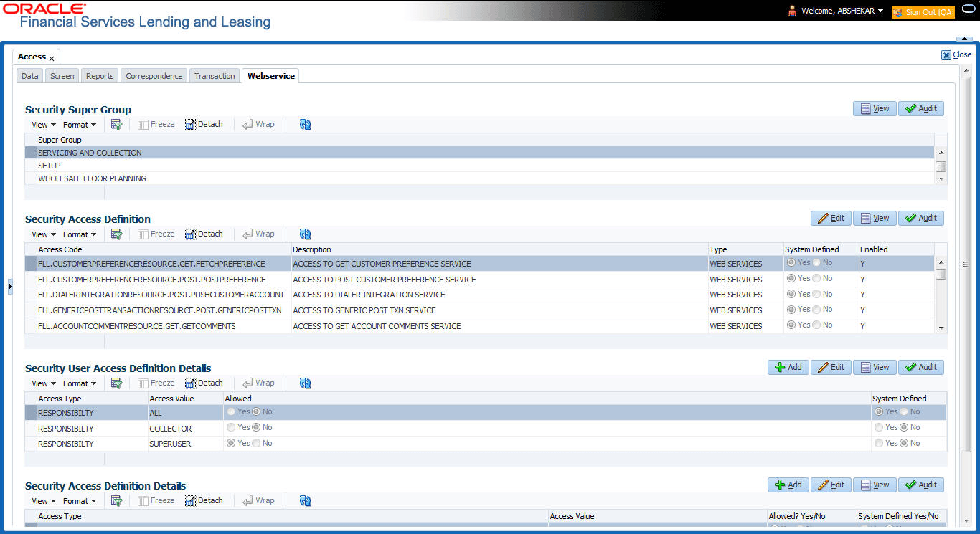Viewport: 980px width, 534px height.
Task: Select No for Allowed in SUPERUSER row
Action: click(255, 444)
